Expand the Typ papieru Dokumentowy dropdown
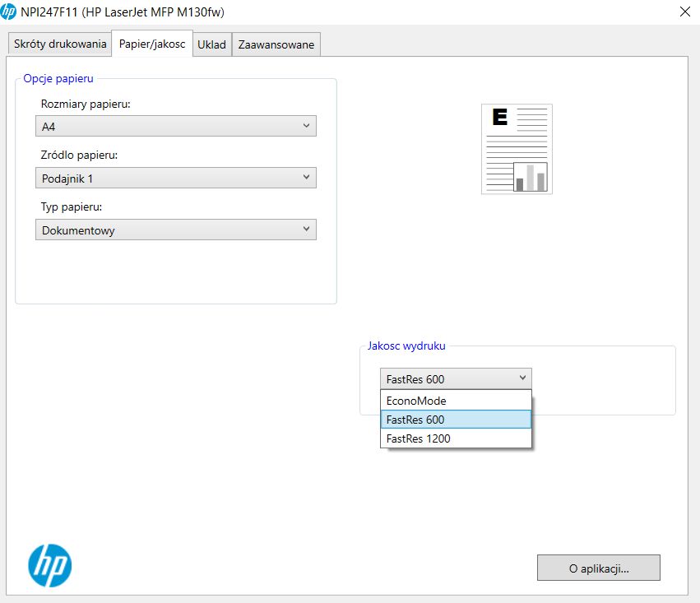This screenshot has height=603, width=700. tap(176, 230)
